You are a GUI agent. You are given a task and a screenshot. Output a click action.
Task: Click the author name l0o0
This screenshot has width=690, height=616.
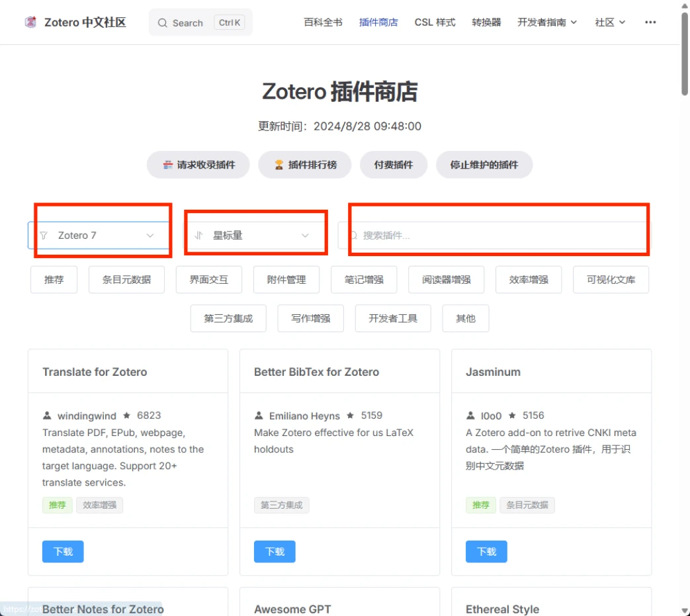(491, 416)
